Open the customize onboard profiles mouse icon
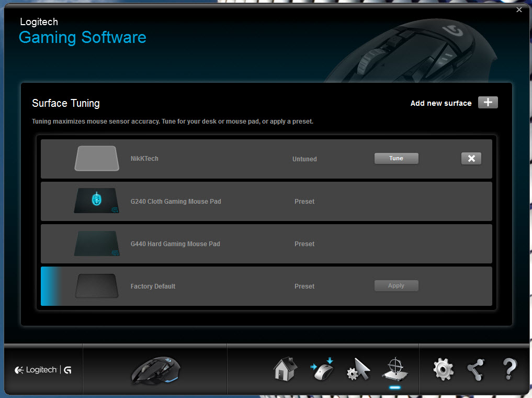This screenshot has height=398, width=532. point(322,369)
